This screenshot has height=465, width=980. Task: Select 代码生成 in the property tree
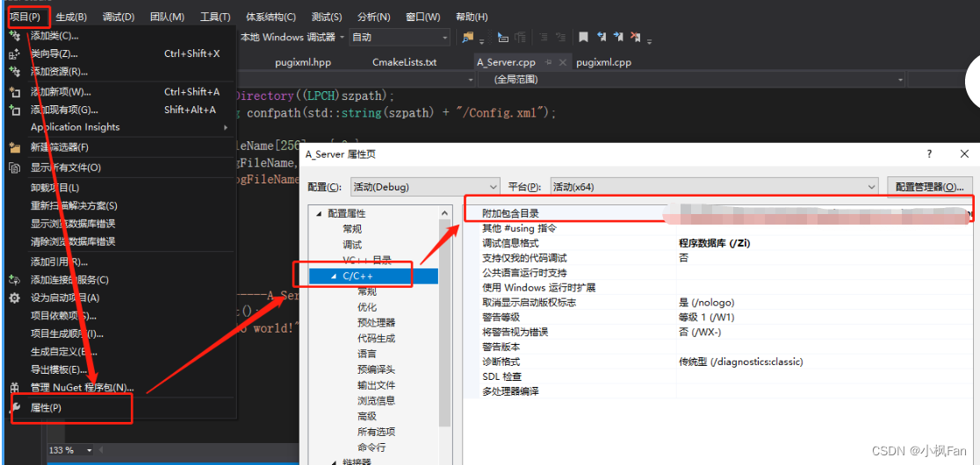(376, 339)
